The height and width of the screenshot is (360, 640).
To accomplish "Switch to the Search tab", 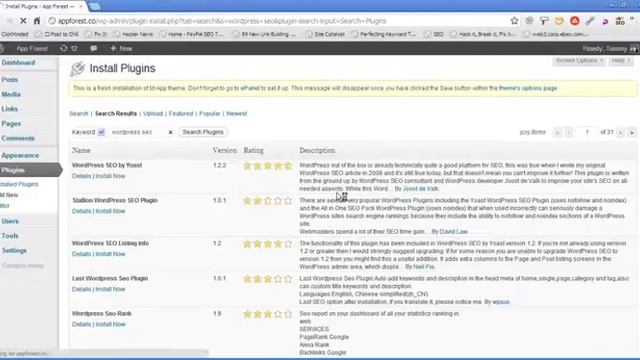I will [79, 113].
